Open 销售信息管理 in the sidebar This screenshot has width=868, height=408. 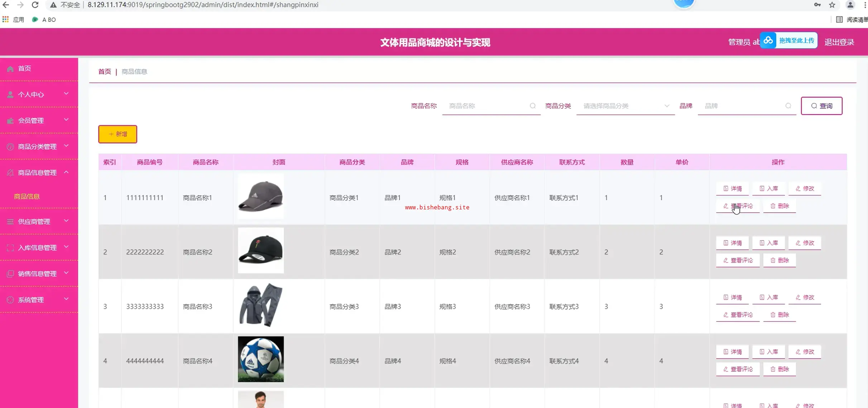(39, 273)
